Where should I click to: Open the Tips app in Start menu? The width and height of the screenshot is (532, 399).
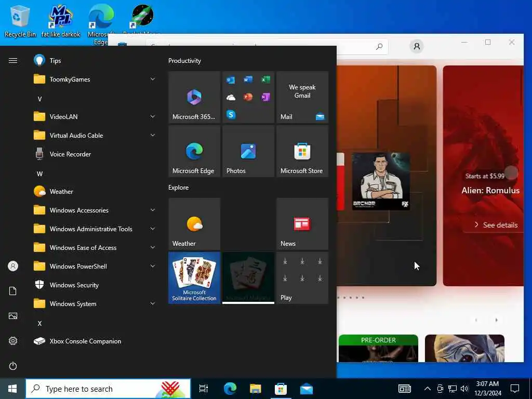(x=95, y=60)
